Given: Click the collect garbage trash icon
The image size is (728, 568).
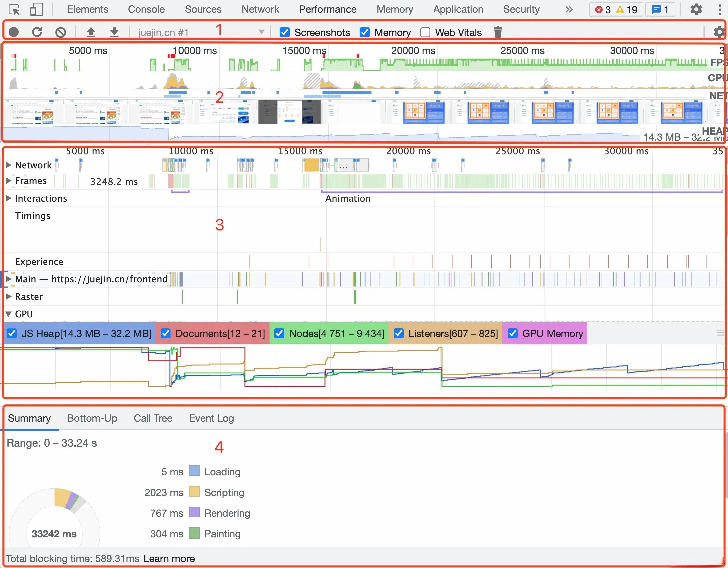Looking at the screenshot, I should [498, 32].
